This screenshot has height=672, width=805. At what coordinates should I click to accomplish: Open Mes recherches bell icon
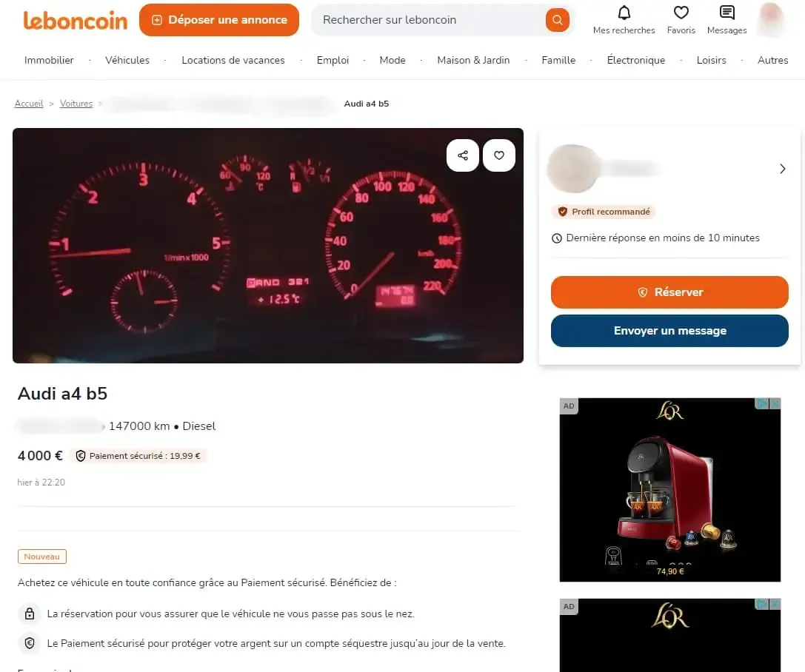click(624, 13)
